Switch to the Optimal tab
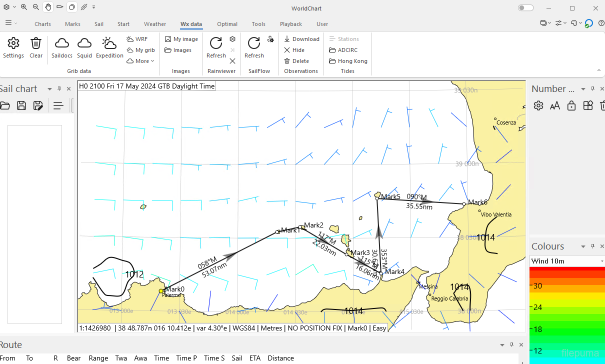Viewport: 605px width, 364px height. [x=227, y=24]
